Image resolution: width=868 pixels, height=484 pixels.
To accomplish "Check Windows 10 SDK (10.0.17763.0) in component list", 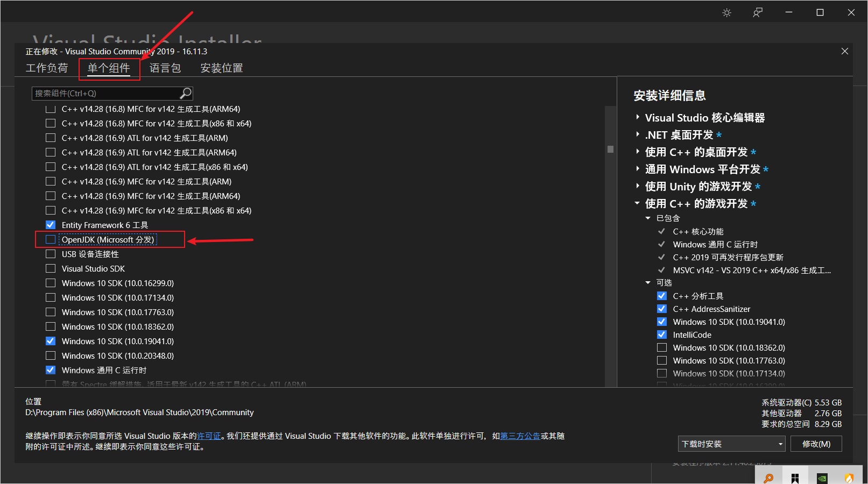I will (51, 312).
